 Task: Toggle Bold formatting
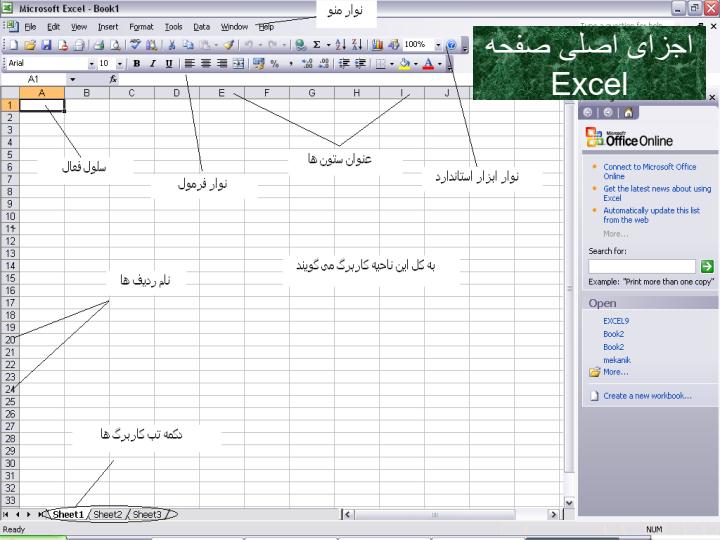coord(136,63)
